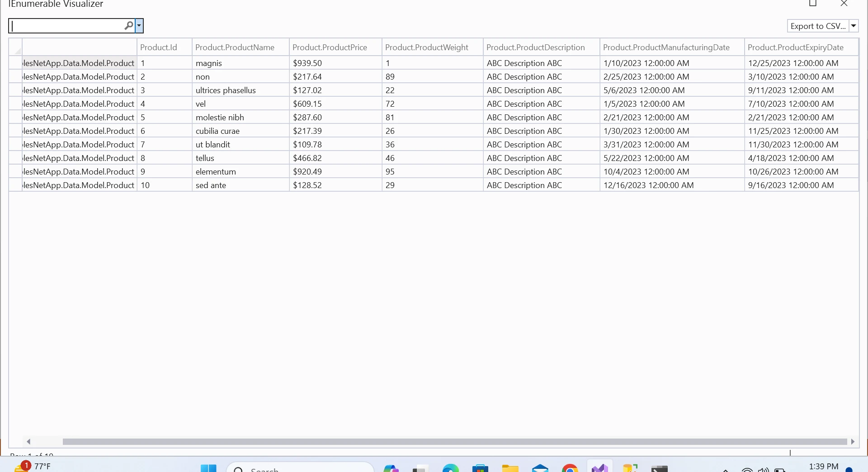Select the row header of product 1
Image resolution: width=868 pixels, height=472 pixels.
[x=16, y=63]
